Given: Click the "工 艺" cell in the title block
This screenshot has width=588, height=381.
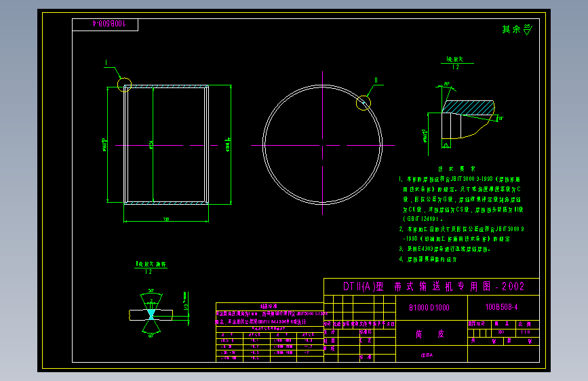Looking at the screenshot, I should (366, 340).
